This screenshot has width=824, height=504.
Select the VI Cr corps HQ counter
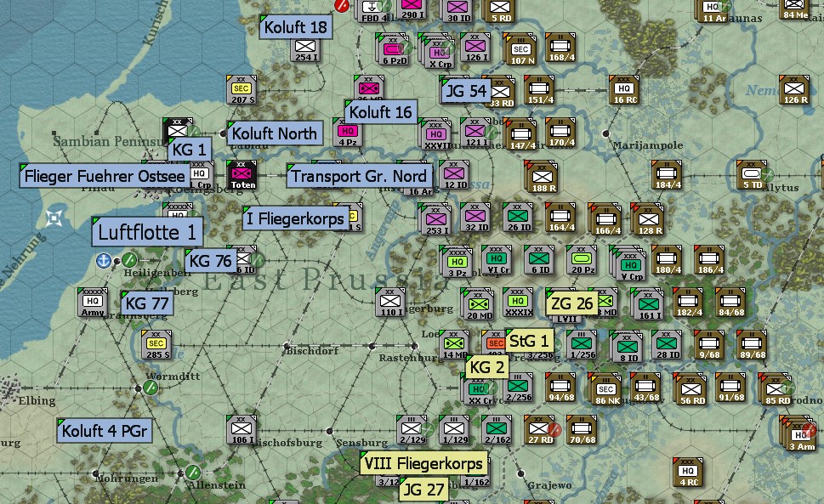point(497,260)
